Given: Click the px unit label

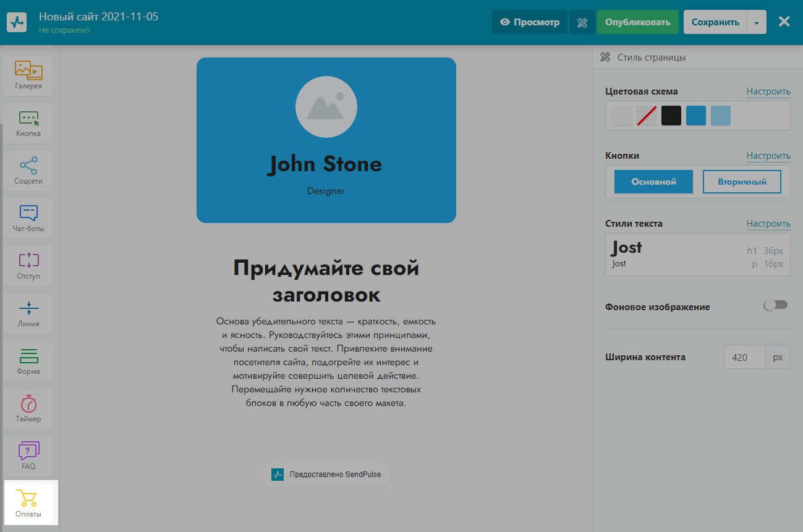Looking at the screenshot, I should 778,357.
